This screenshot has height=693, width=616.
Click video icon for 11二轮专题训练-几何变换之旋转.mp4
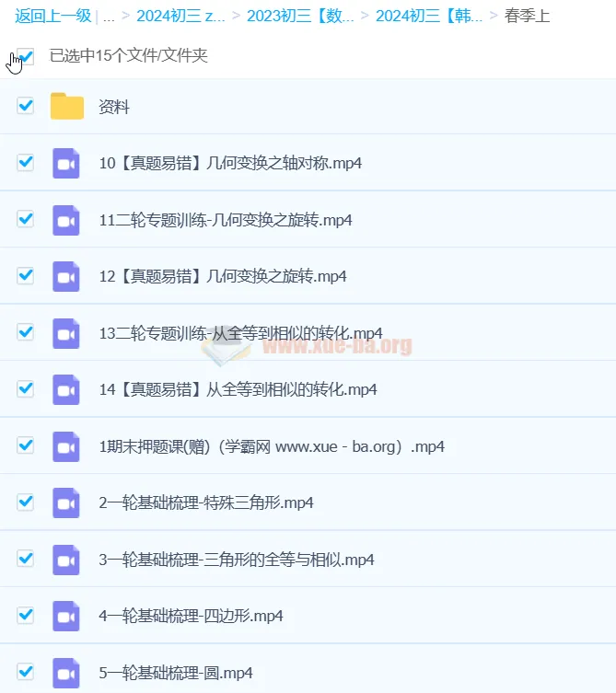click(66, 220)
